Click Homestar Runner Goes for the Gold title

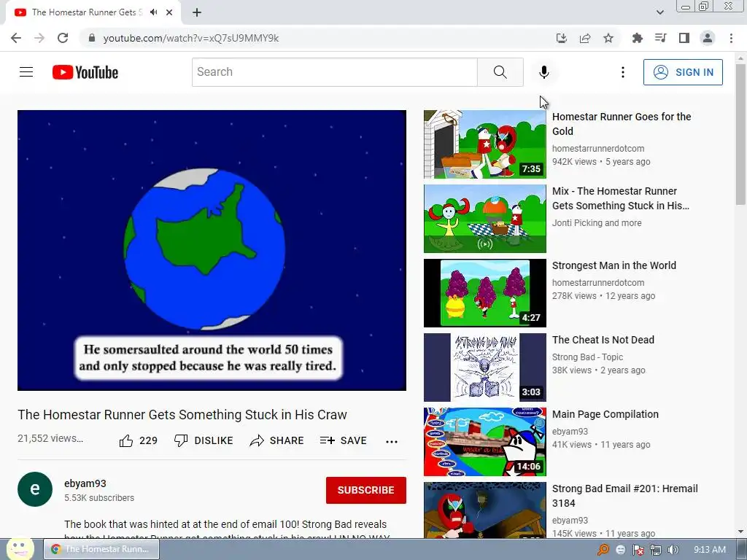point(622,124)
